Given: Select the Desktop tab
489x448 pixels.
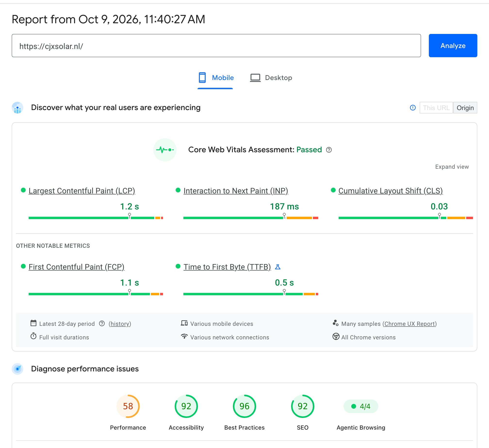Looking at the screenshot, I should [271, 78].
